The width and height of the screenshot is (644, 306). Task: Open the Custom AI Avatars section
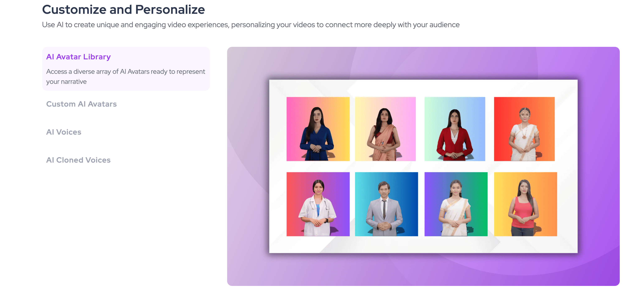tap(81, 104)
